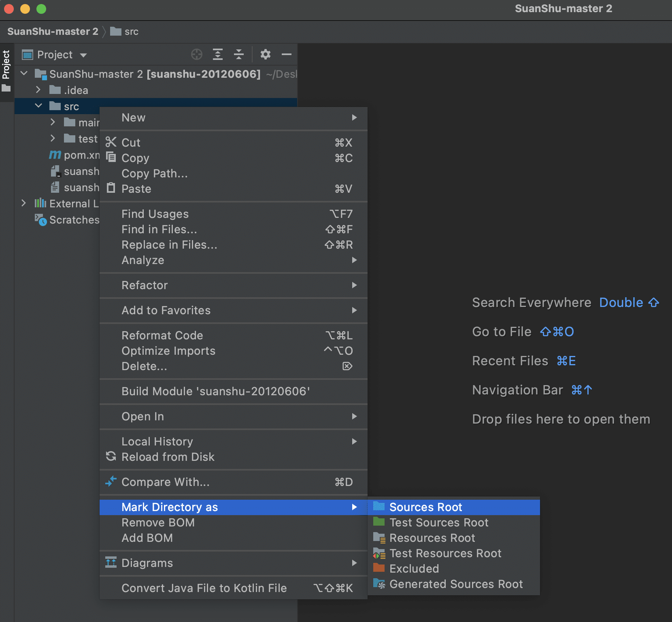This screenshot has width=672, height=622.
Task: Choose Convert Java File to Kotlin File
Action: coord(234,588)
